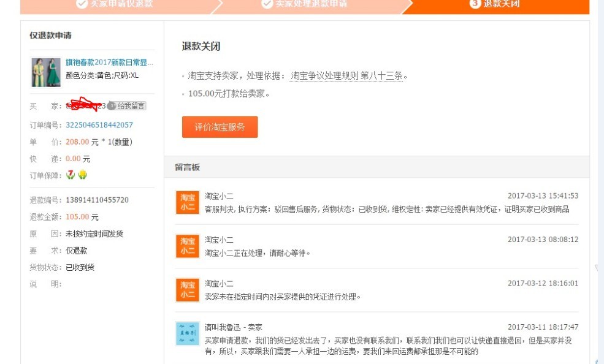604x364 pixels.
Task: Click the timestamp 2017-03-13 08:08:12
Action: (543, 240)
